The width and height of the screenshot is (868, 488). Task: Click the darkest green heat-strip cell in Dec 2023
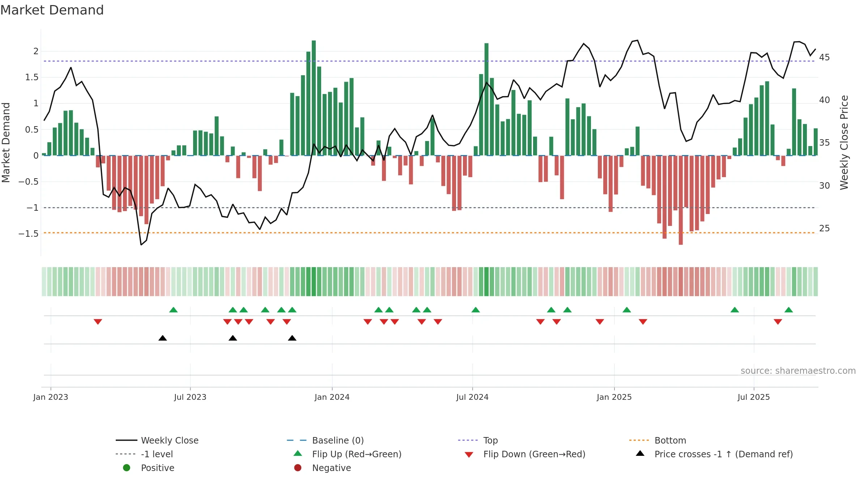pos(314,282)
